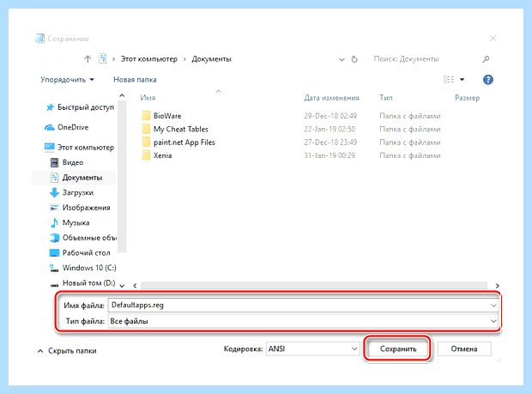Viewport: 532px width, 394px height.
Task: Select Быстрый доступ star icon
Action: pyautogui.click(x=51, y=107)
